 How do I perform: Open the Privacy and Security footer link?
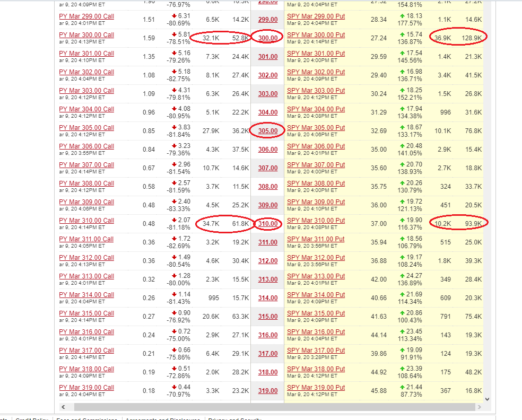pyautogui.click(x=234, y=418)
